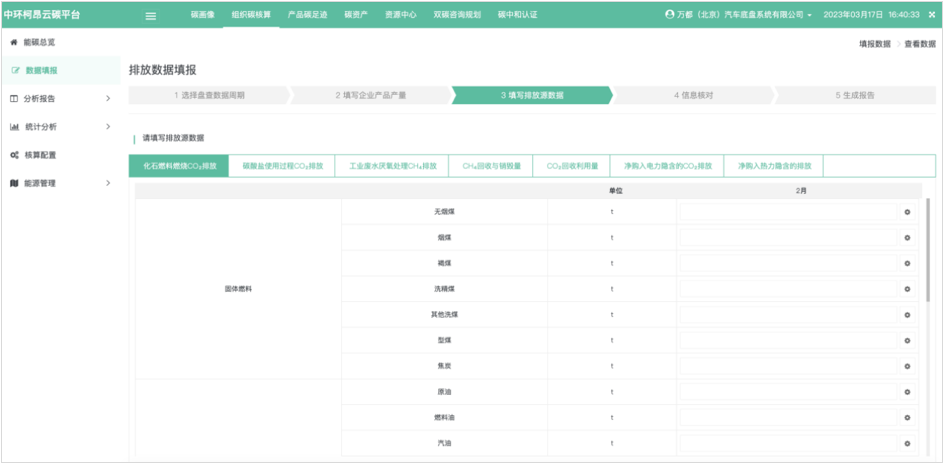The image size is (944, 464).
Task: Click the bar chart icon beside 统计分析
Action: click(15, 127)
